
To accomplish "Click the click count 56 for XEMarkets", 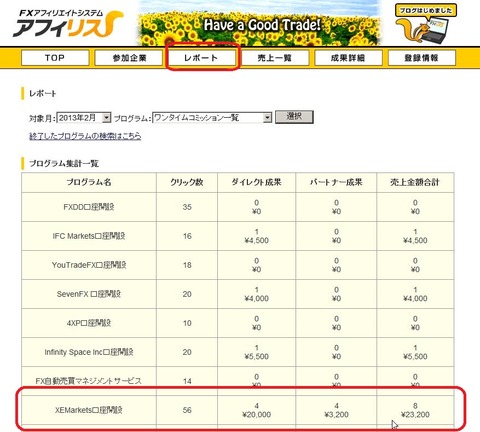I will click(x=187, y=410).
